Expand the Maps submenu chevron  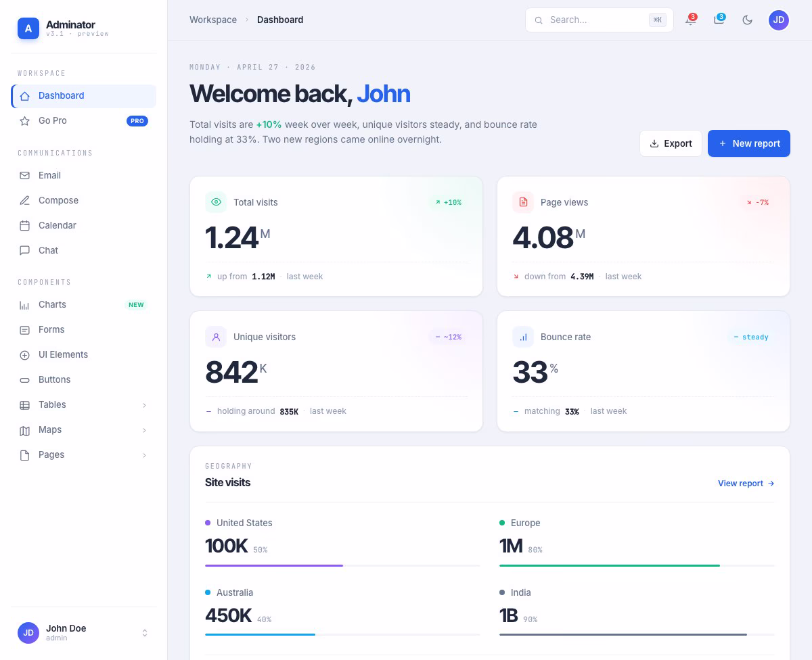pyautogui.click(x=144, y=430)
